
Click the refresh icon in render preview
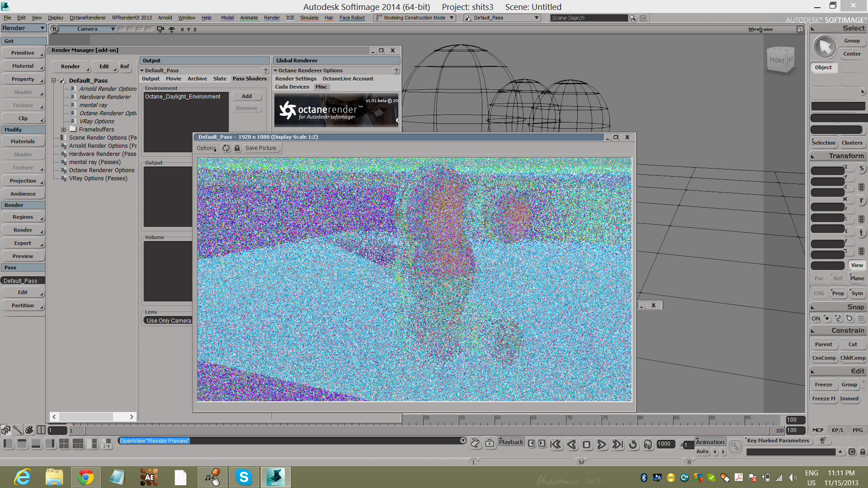(x=226, y=148)
